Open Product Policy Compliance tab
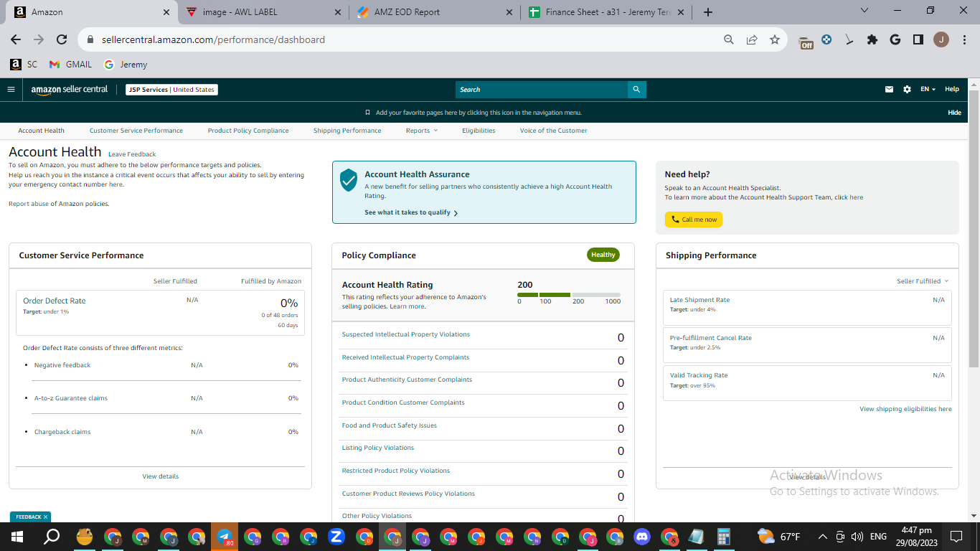 (248, 131)
